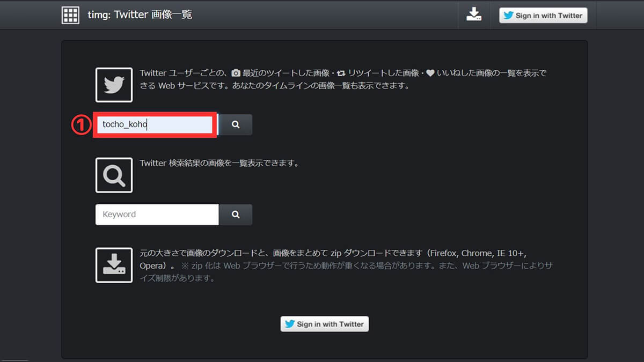Focus the Keyword search input field
This screenshot has height=362, width=644.
pyautogui.click(x=157, y=215)
